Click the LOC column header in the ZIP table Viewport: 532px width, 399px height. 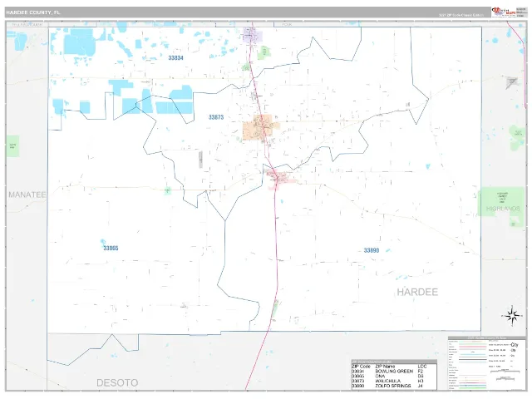pyautogui.click(x=422, y=367)
